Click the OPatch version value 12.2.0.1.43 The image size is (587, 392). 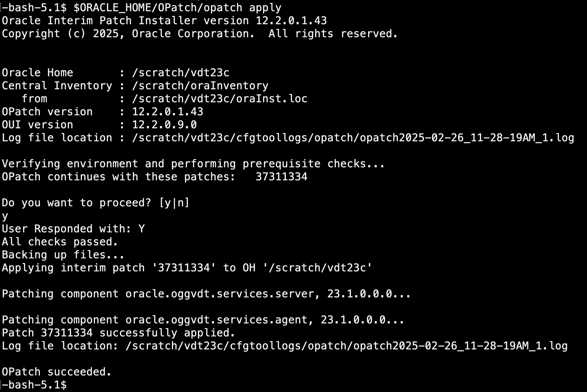(x=167, y=112)
